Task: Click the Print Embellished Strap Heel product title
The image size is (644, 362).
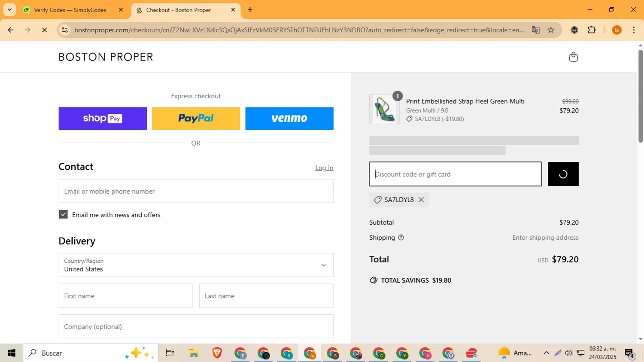Action: click(465, 101)
